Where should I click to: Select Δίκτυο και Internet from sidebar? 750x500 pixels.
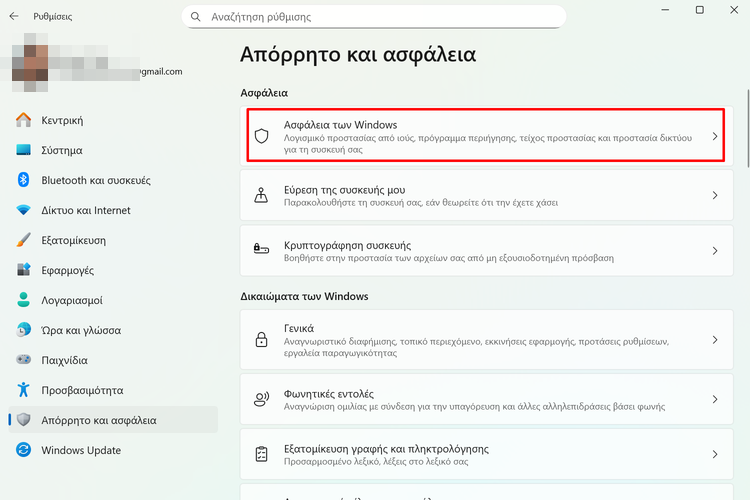[x=86, y=210]
